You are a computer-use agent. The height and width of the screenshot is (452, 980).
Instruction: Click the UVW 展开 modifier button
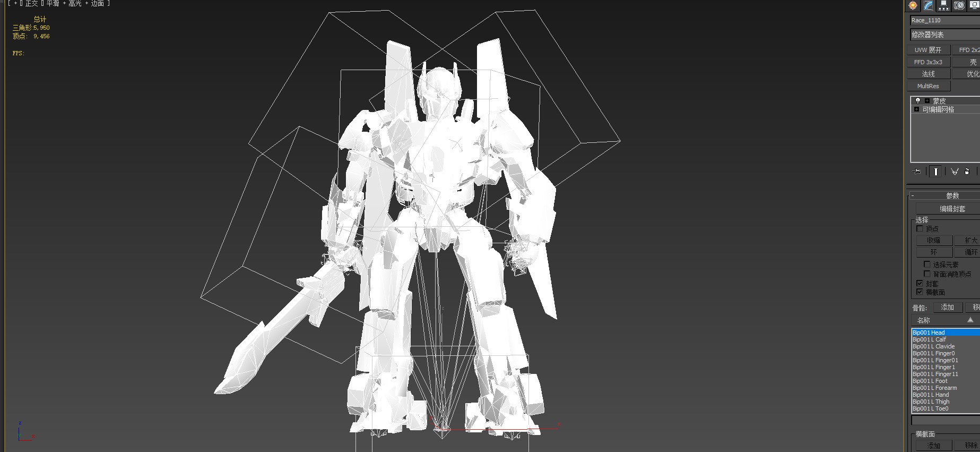click(928, 50)
